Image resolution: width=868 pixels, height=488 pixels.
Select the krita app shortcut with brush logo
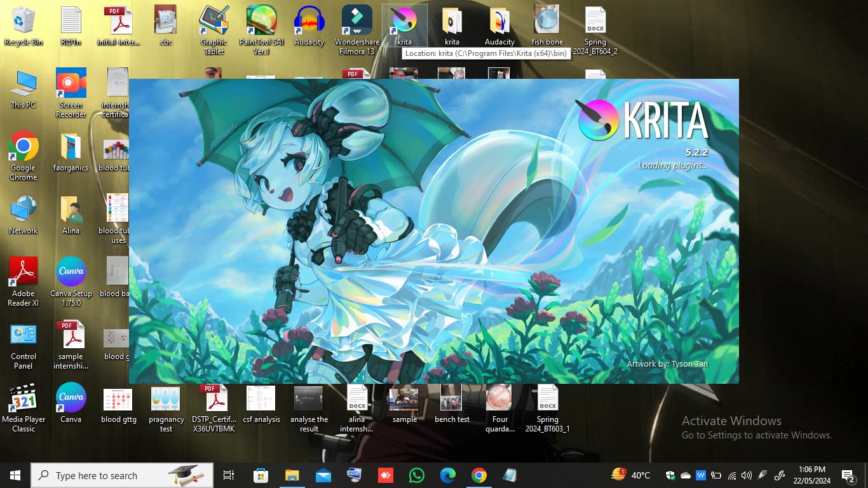coord(404,26)
